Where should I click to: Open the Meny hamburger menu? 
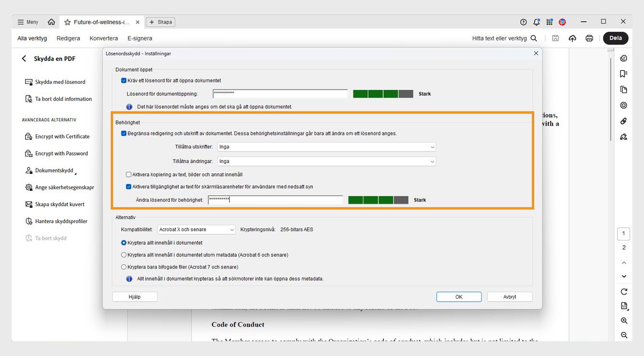click(x=28, y=22)
